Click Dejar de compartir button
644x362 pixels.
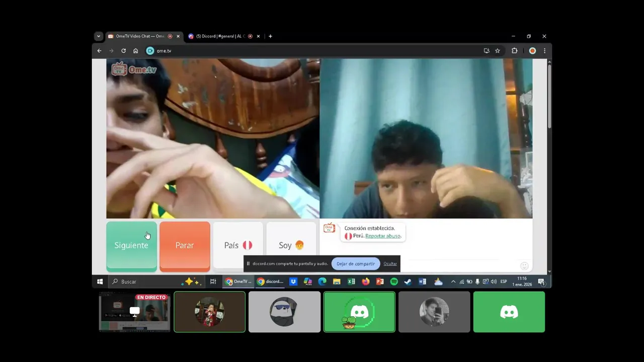point(356,263)
